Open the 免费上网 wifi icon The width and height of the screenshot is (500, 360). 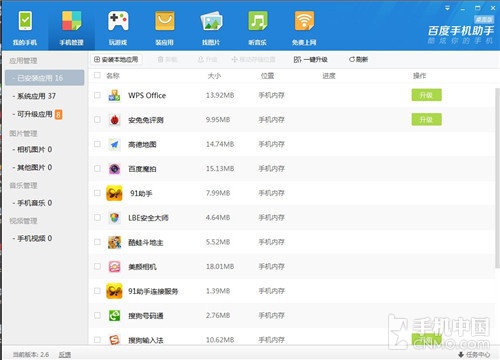[x=304, y=21]
